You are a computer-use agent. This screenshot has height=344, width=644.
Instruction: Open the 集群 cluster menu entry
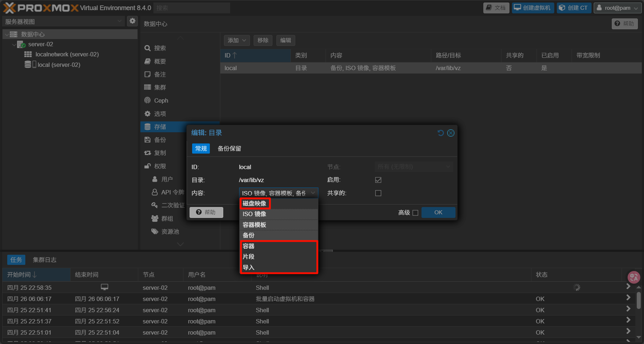(x=160, y=87)
